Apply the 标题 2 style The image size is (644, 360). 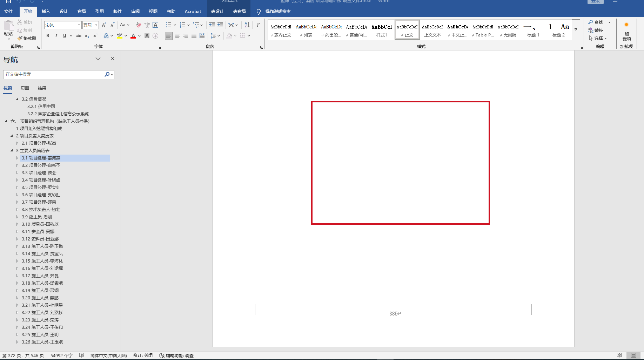pyautogui.click(x=558, y=30)
